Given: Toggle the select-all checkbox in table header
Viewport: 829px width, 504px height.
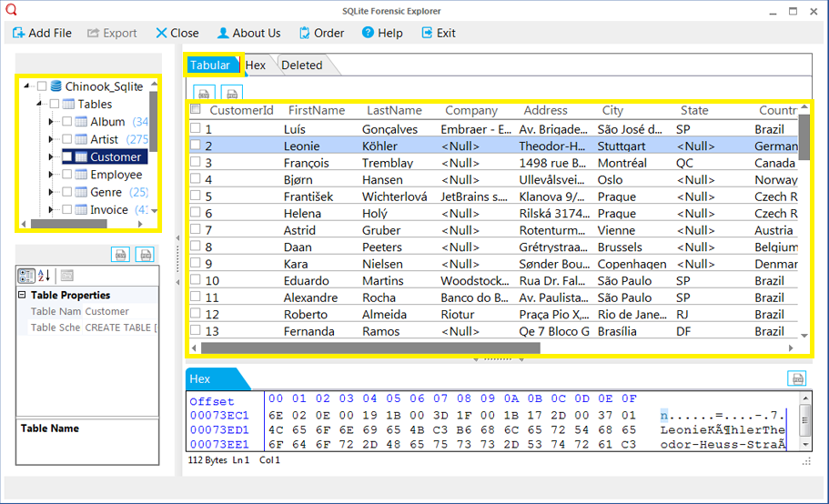Looking at the screenshot, I should pyautogui.click(x=196, y=109).
